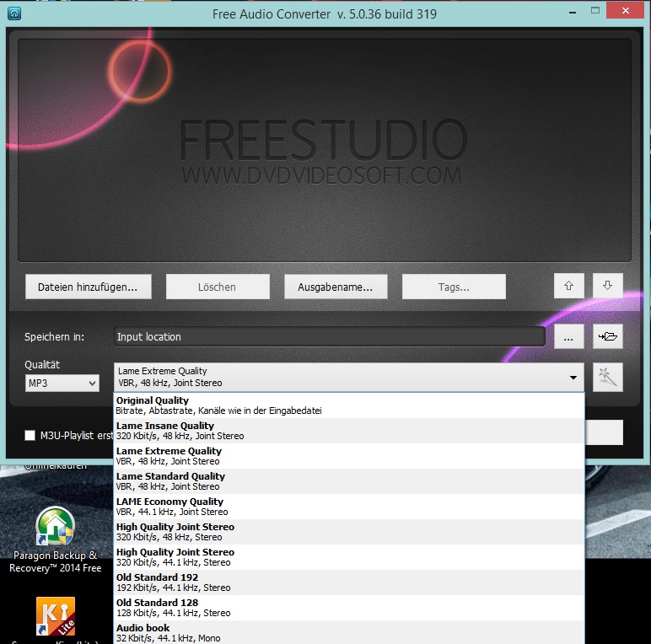
Task: Open the Ausgabename... dialog
Action: coord(336,287)
